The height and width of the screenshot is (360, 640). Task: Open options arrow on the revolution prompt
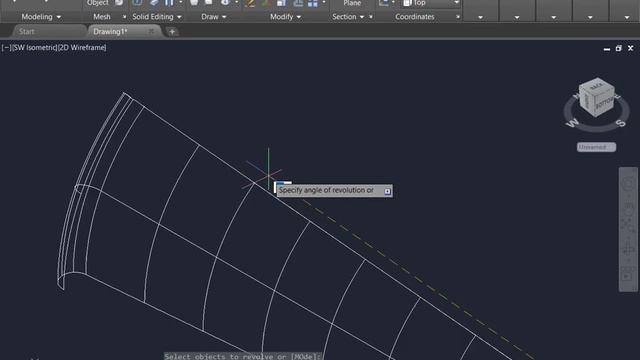tap(387, 191)
